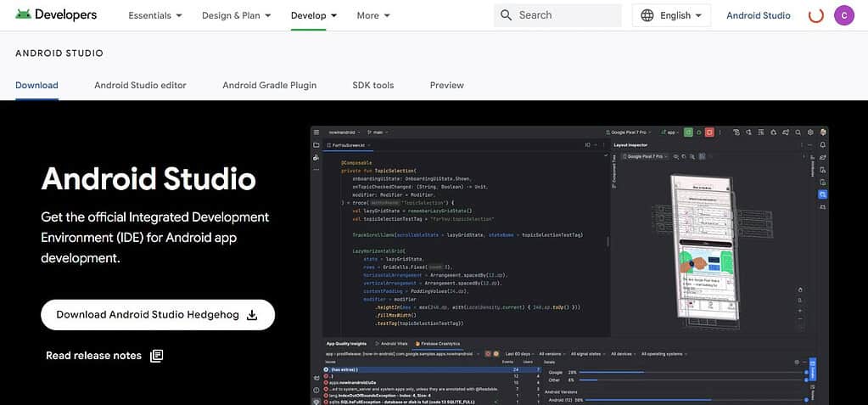Click the 3D phone layout preview in IDE

click(705, 248)
